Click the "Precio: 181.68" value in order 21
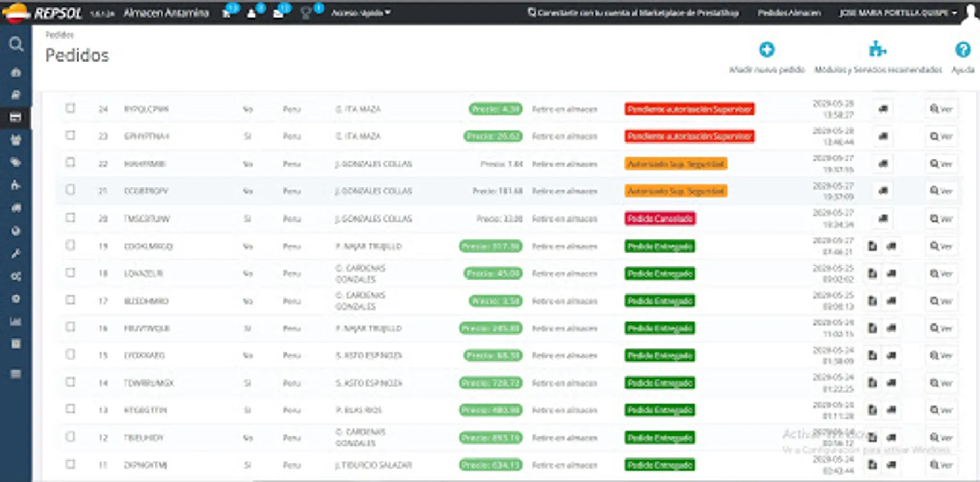 pos(497,191)
